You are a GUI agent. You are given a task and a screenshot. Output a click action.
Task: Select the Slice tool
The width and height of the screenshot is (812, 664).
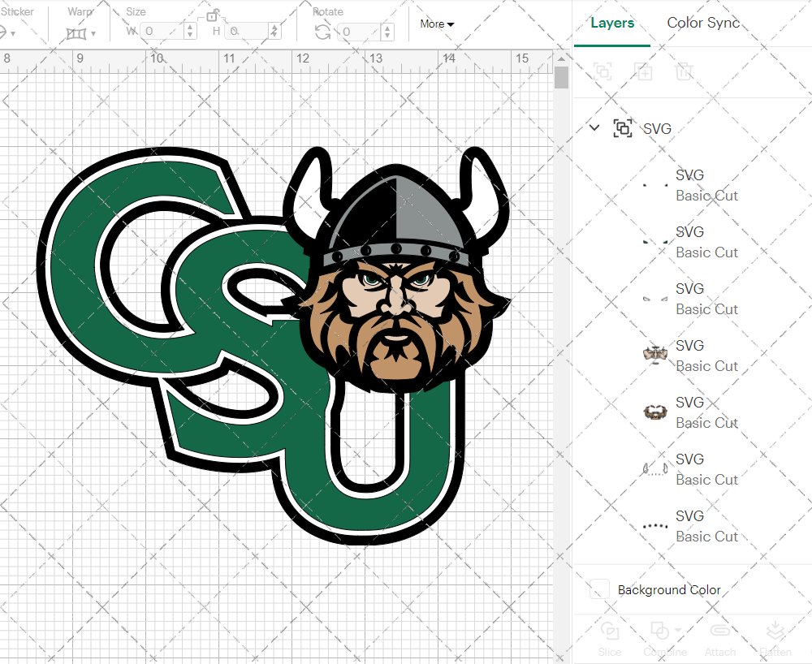(x=610, y=638)
